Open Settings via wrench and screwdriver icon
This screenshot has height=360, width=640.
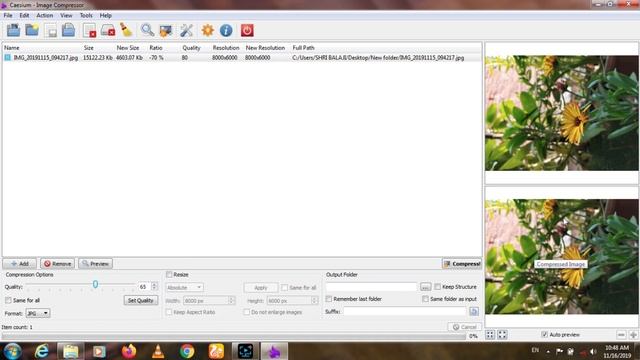[x=187, y=31]
